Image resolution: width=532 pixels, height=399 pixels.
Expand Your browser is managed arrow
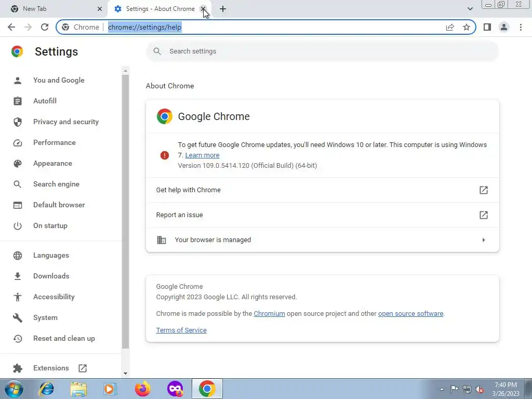click(x=484, y=240)
